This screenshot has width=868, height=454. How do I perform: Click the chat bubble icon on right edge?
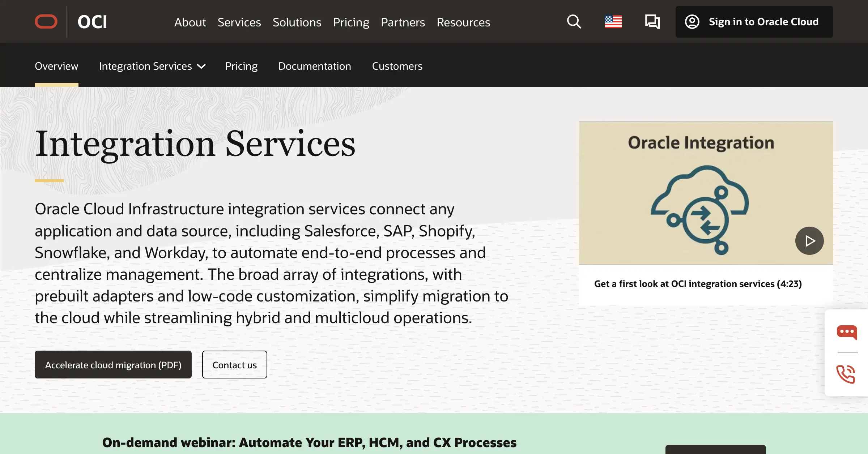(x=847, y=333)
